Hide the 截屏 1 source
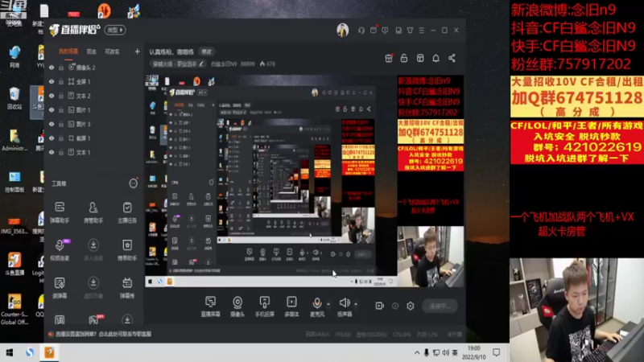The image size is (644, 362). pyautogui.click(x=52, y=138)
